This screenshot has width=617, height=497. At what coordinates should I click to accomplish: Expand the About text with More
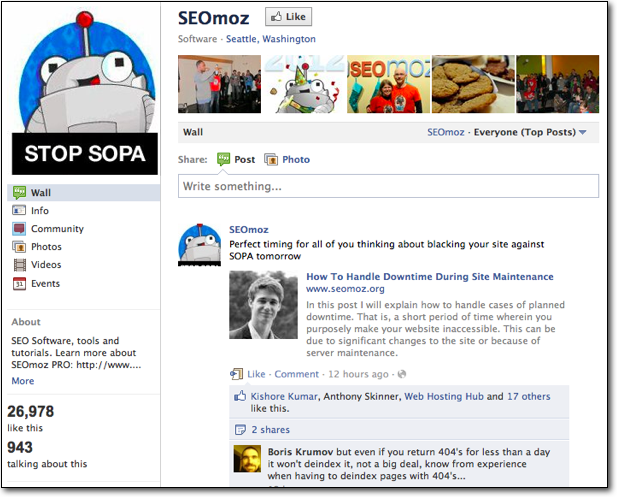click(22, 381)
